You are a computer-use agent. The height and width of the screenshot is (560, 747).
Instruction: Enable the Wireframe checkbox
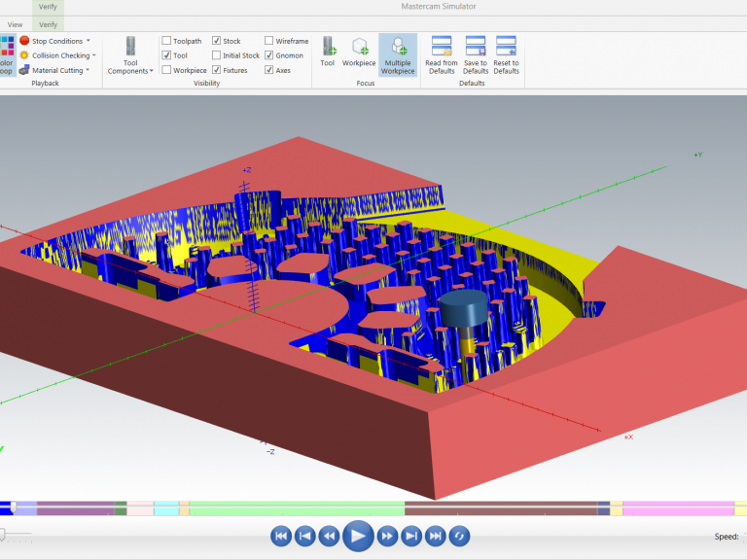pyautogui.click(x=268, y=41)
